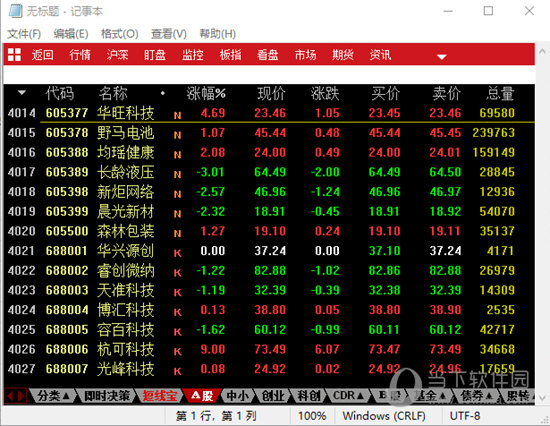Click the scrollbar up arrow at right
The height and width of the screenshot is (426, 550).
(542, 52)
